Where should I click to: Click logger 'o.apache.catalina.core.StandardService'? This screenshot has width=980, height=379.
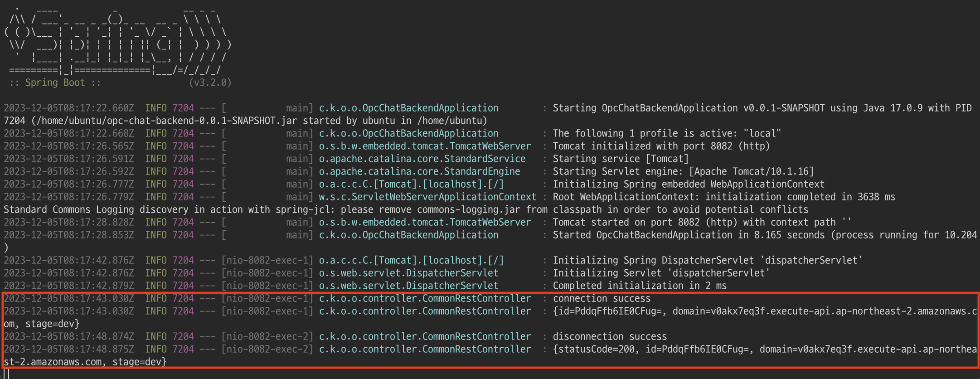point(422,159)
